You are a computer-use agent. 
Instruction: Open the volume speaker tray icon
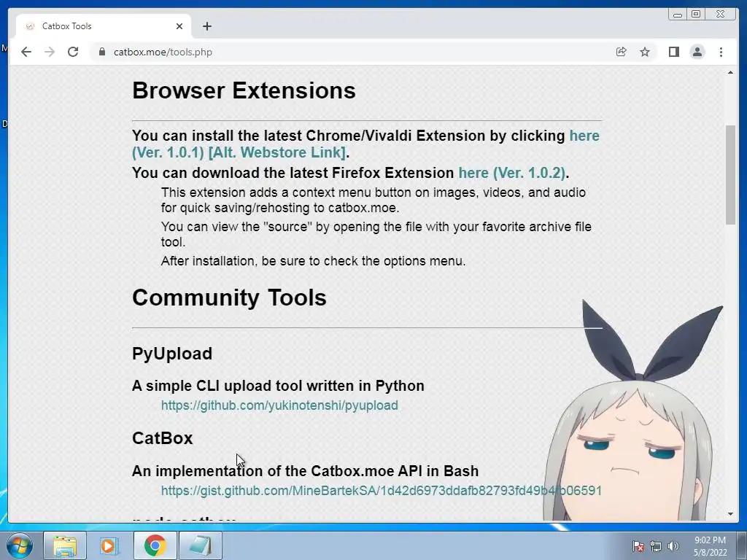click(x=673, y=546)
